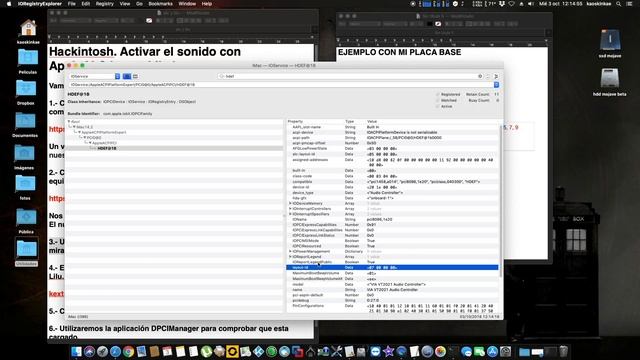Image resolution: width=640 pixels, height=360 pixels.
Task: Launch Google Chrome from the dock
Action: (x=128, y=351)
